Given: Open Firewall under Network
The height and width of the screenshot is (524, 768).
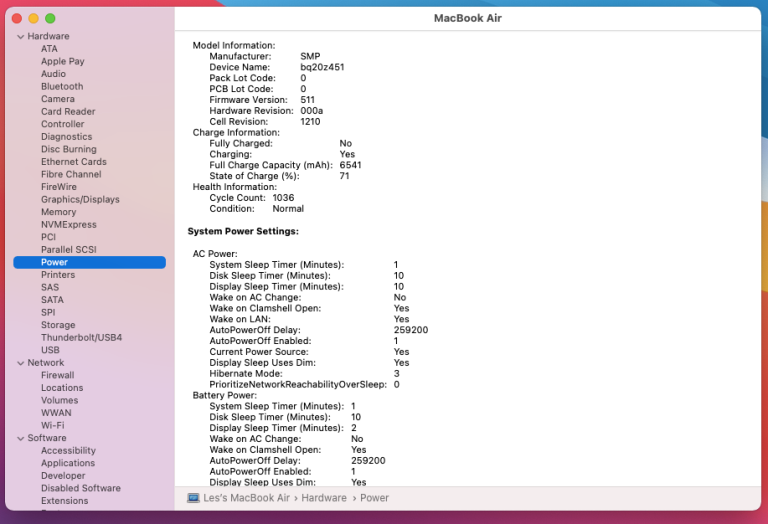Looking at the screenshot, I should [x=57, y=375].
